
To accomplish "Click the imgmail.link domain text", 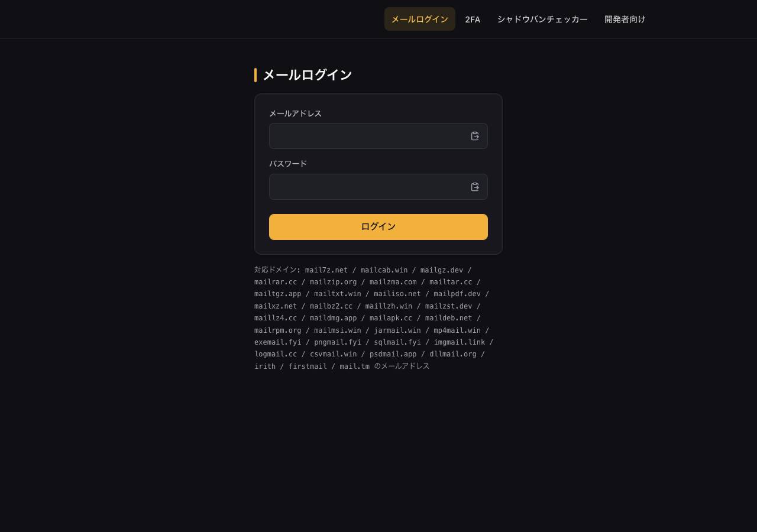I will (x=459, y=342).
